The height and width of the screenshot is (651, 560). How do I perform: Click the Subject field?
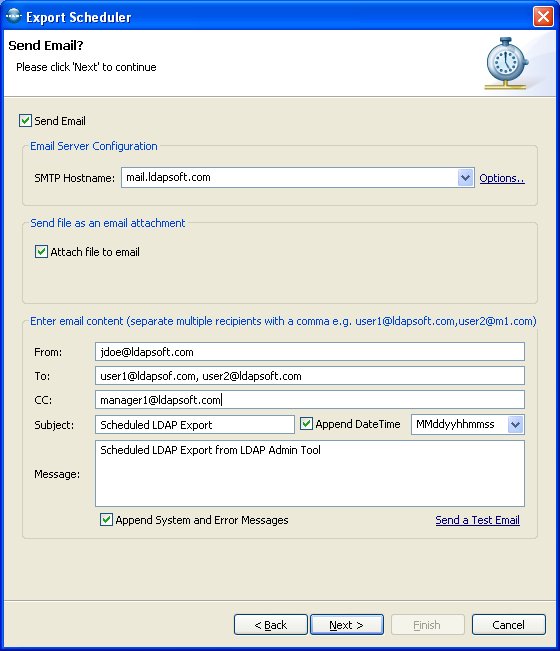(x=195, y=425)
